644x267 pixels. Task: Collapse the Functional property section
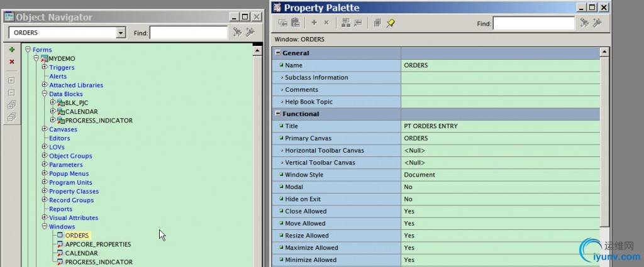click(278, 114)
